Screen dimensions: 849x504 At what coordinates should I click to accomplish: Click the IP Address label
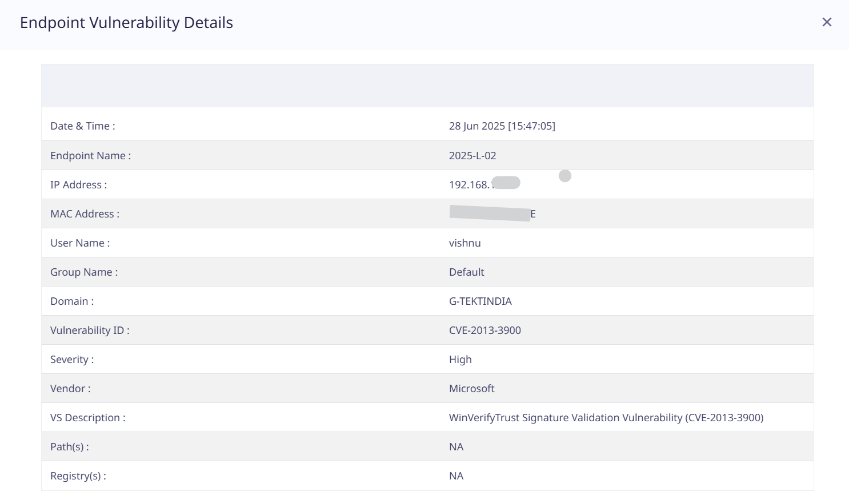click(79, 185)
